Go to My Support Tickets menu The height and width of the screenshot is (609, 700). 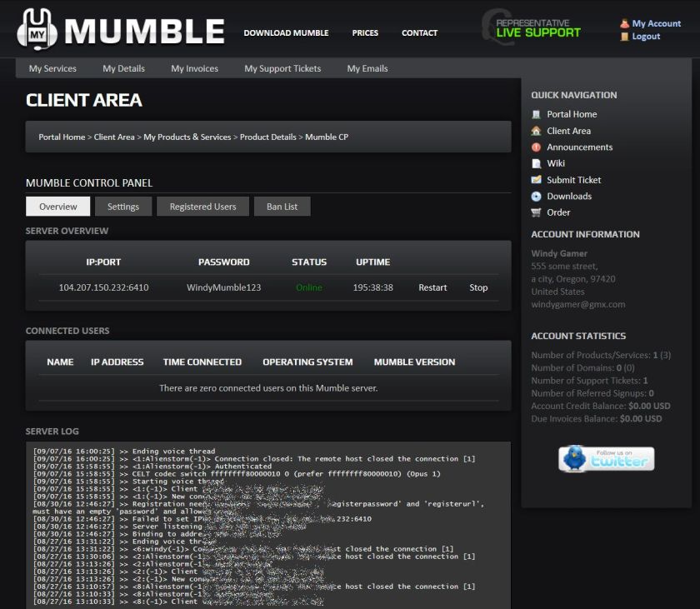point(282,68)
